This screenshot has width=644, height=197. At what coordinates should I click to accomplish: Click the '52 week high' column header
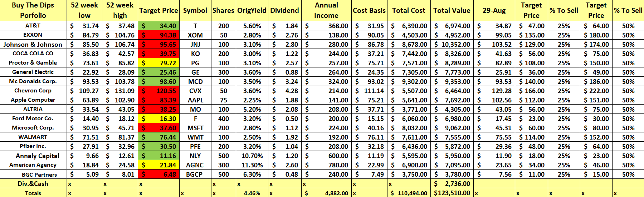coord(120,10)
